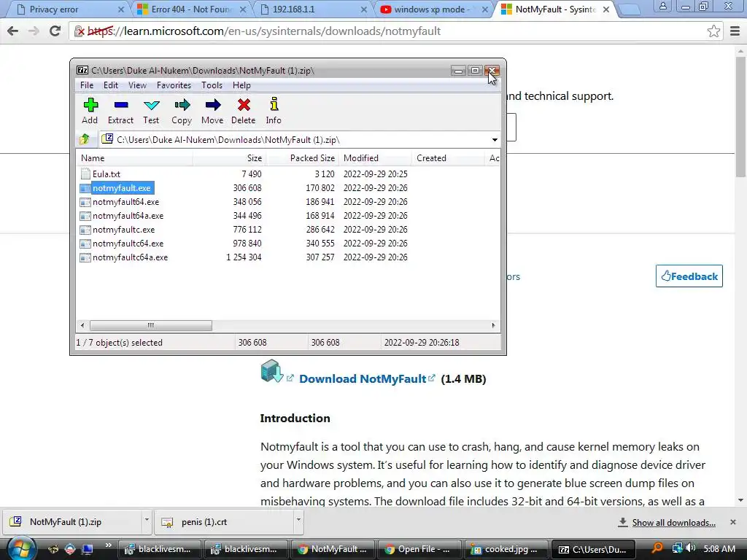
Task: Open the Help menu in 7-Zip
Action: coord(241,85)
